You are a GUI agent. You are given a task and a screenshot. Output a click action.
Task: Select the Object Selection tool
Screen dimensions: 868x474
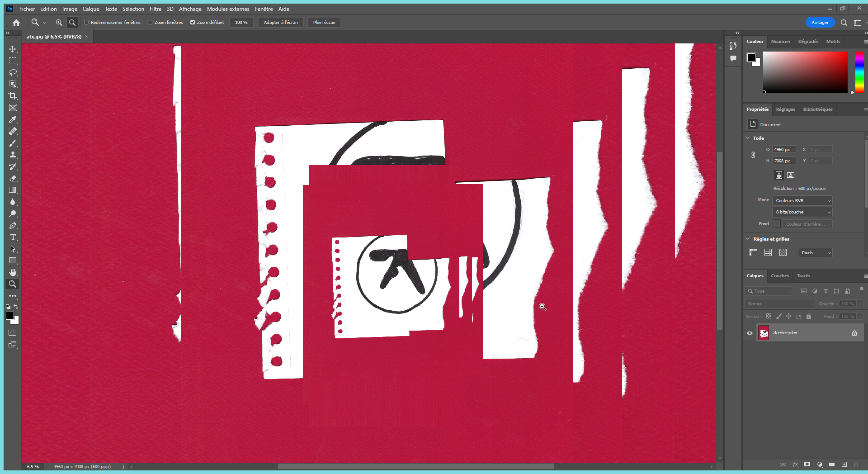pos(13,84)
